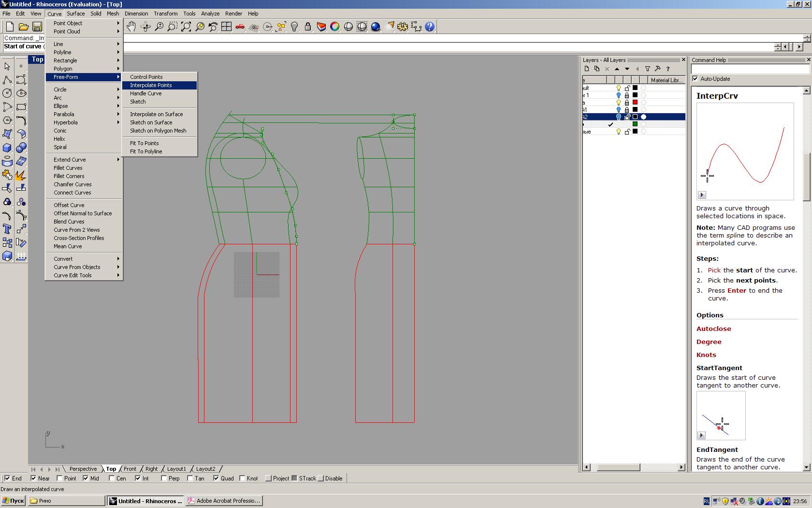Toggle the Auto-Update checkbox

696,79
